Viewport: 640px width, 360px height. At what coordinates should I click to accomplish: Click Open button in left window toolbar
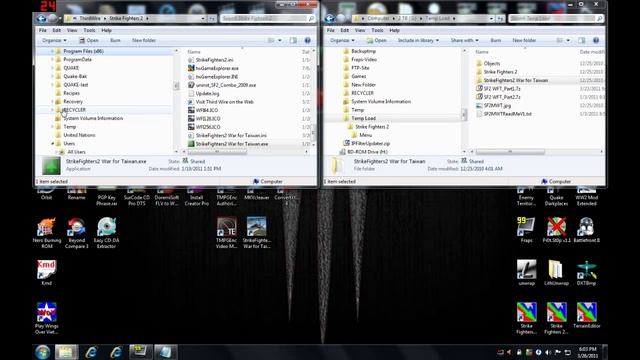tap(89, 40)
